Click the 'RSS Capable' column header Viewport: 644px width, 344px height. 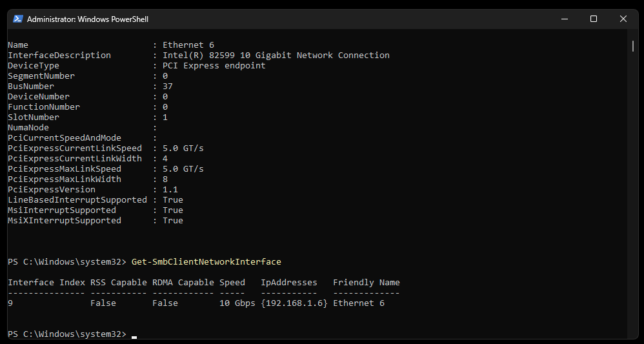(119, 283)
